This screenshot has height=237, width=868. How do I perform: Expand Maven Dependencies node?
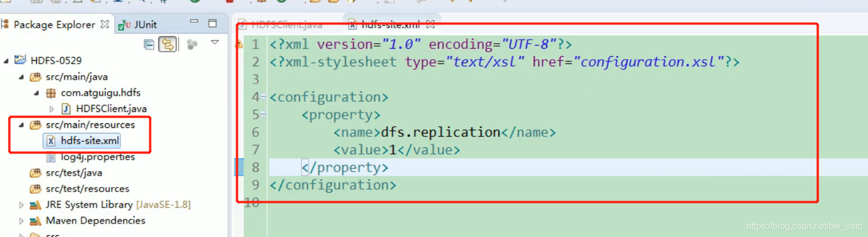22,221
